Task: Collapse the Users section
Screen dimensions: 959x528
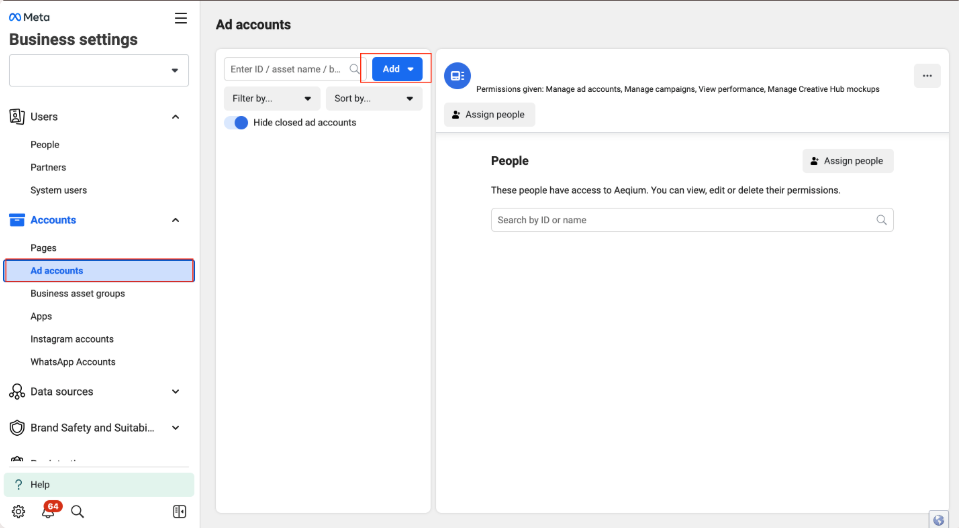Action: (176, 117)
